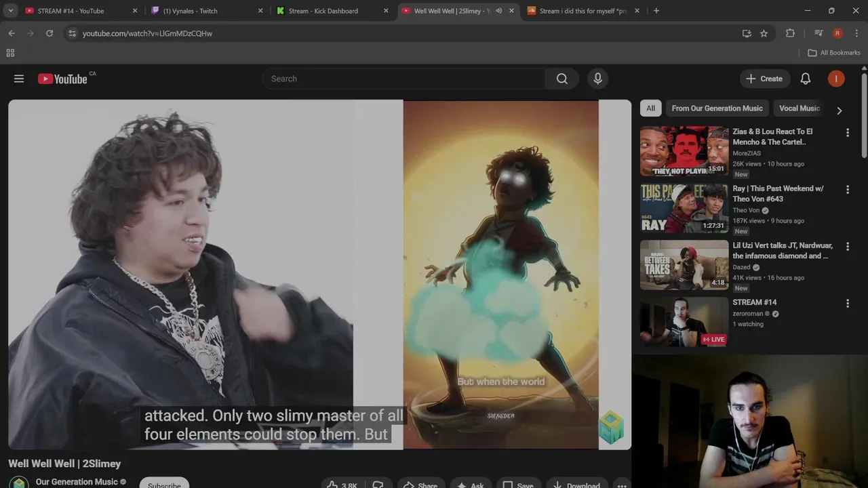Open Zias & B Lou React thumbnail
Viewport: 868px width, 488px height.
pos(684,151)
